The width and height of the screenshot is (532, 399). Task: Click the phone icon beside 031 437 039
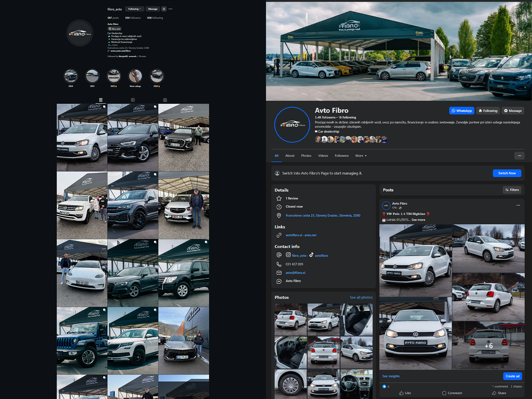(x=279, y=264)
